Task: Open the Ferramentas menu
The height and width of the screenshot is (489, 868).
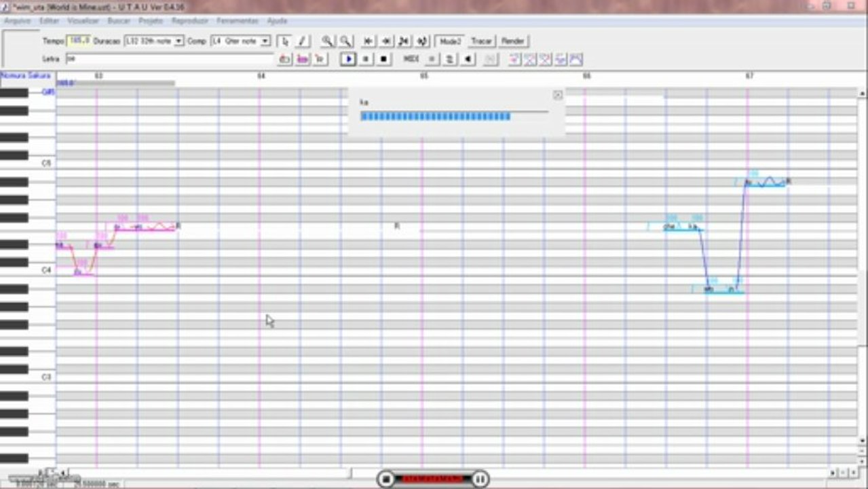Action: pyautogui.click(x=238, y=21)
